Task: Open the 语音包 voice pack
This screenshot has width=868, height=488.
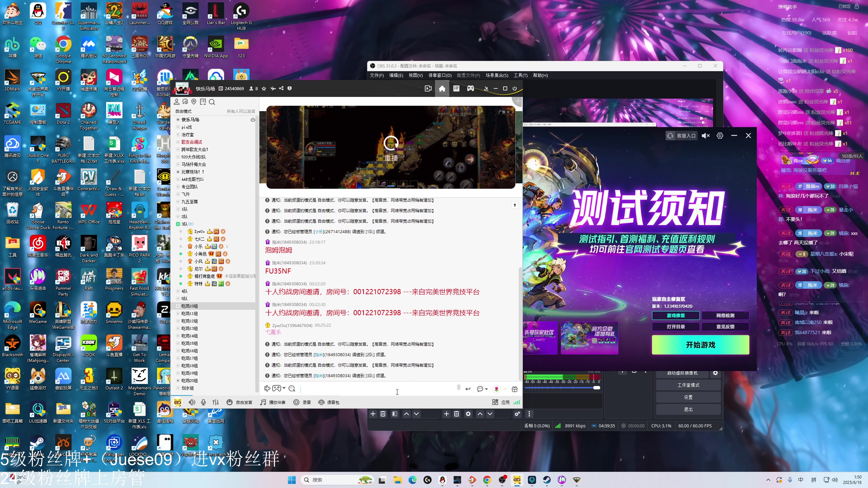Action: point(329,402)
